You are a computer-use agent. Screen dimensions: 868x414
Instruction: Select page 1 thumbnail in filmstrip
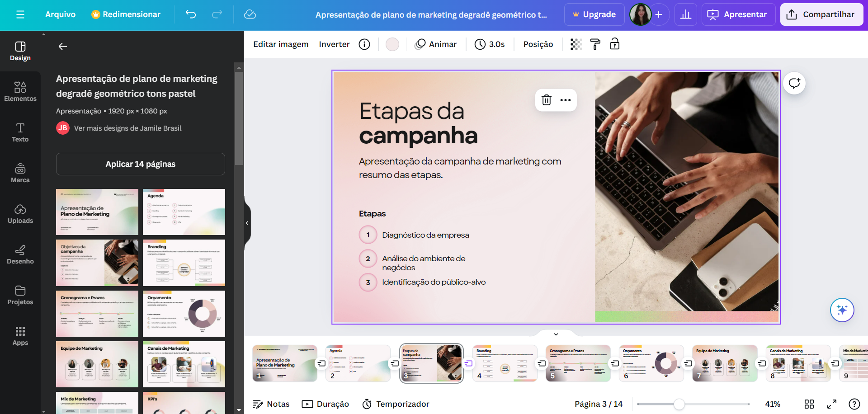point(285,363)
